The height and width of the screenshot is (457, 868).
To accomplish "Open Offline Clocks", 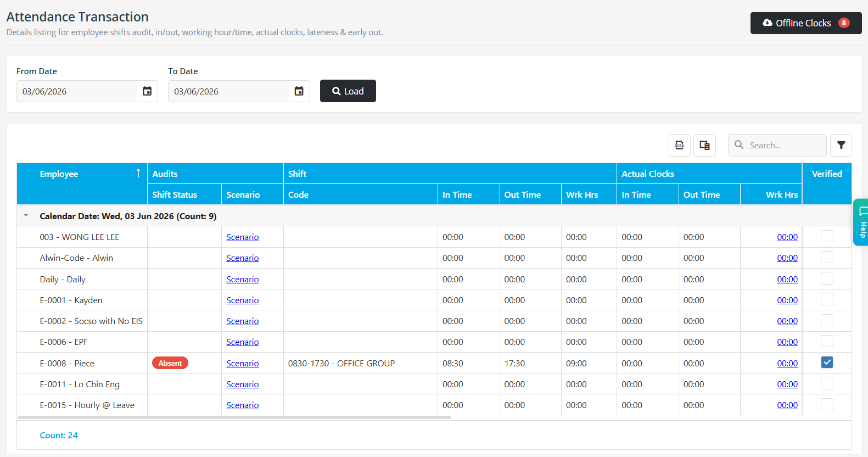I will 806,23.
